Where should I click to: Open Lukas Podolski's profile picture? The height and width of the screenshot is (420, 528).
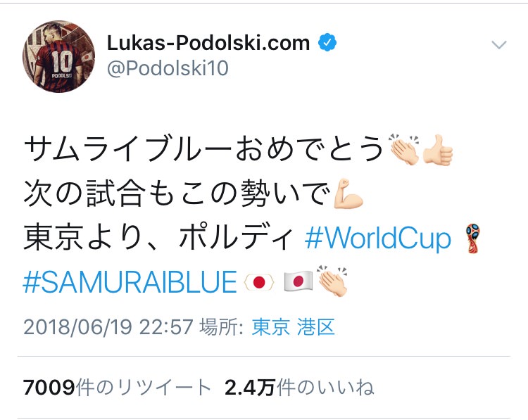(x=58, y=56)
